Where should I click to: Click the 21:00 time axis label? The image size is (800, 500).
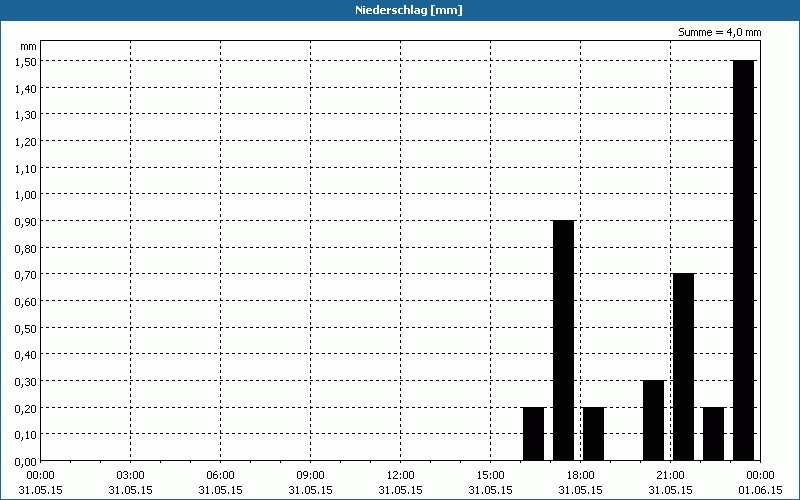tap(670, 476)
